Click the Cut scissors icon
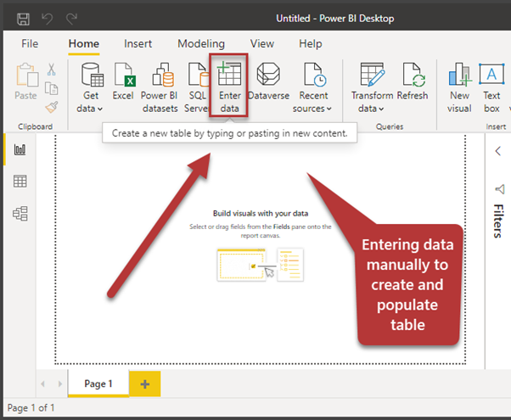 (51, 69)
